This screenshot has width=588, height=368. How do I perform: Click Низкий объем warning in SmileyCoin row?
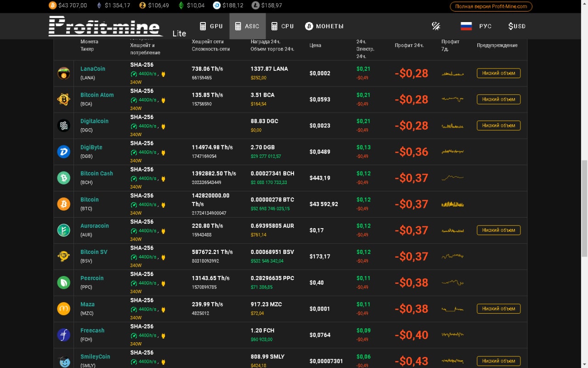coord(498,361)
